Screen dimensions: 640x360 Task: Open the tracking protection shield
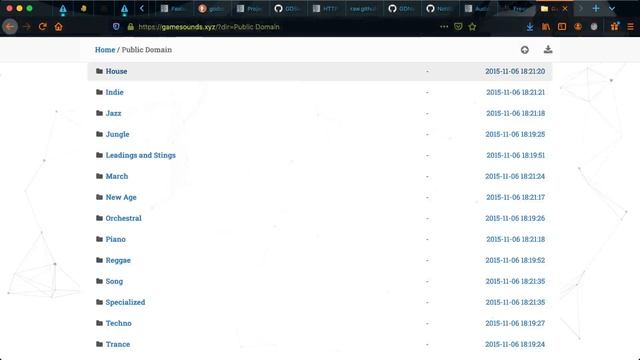point(116,27)
